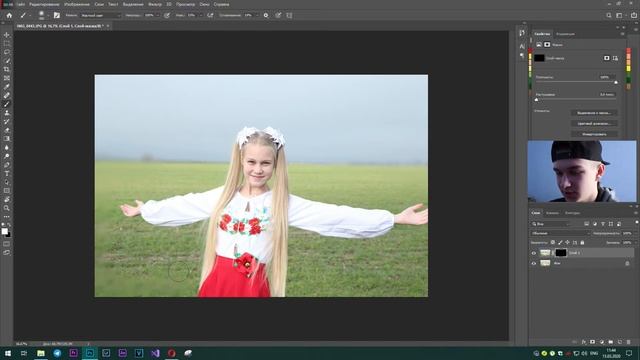
Task: Open layer filter kind dropdown
Action: pos(551,224)
